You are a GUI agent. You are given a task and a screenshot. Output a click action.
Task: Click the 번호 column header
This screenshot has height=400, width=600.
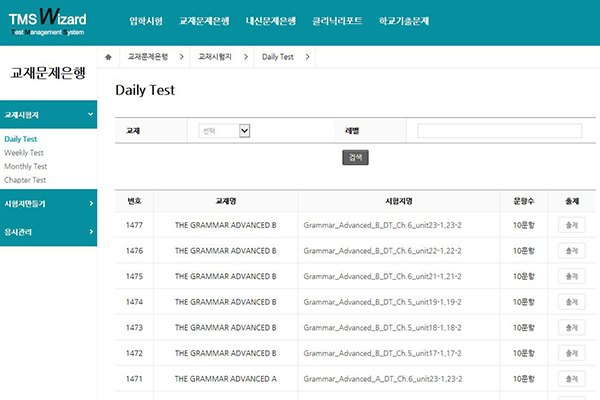(134, 201)
